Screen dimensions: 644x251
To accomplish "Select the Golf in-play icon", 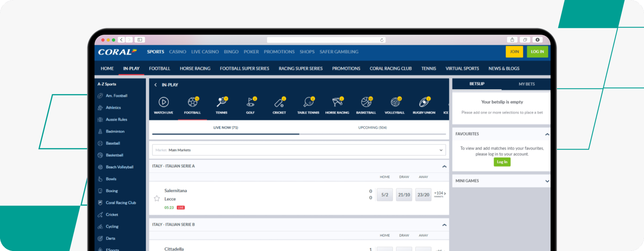I will coord(251,102).
